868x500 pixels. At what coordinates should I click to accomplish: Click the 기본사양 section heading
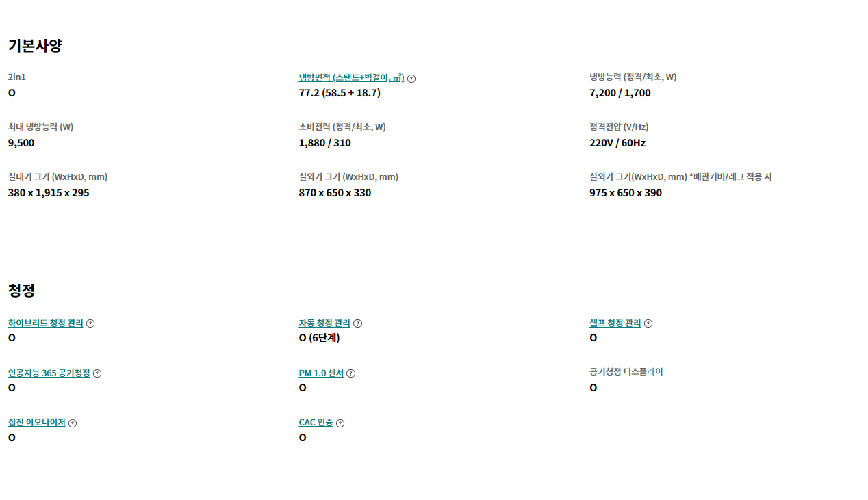[x=35, y=46]
